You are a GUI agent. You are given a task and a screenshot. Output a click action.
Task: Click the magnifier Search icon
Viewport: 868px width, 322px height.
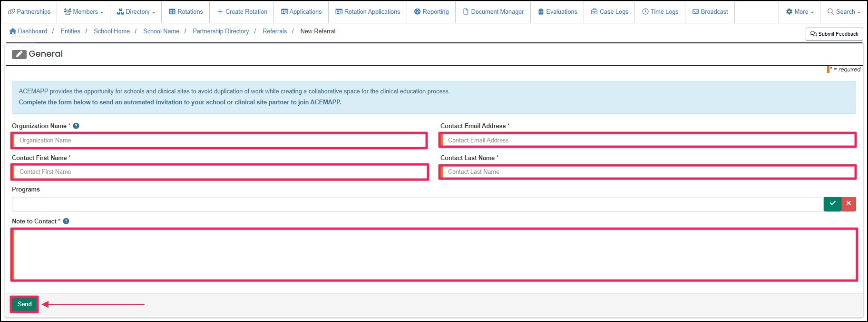coord(830,11)
